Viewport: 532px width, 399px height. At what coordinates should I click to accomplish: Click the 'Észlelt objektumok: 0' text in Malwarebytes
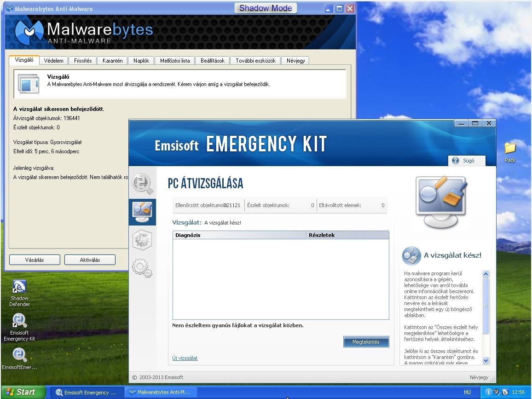coord(36,127)
